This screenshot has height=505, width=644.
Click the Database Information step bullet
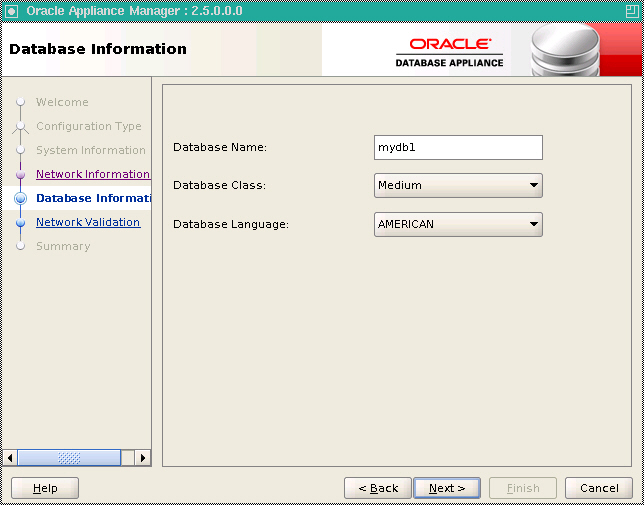21,199
